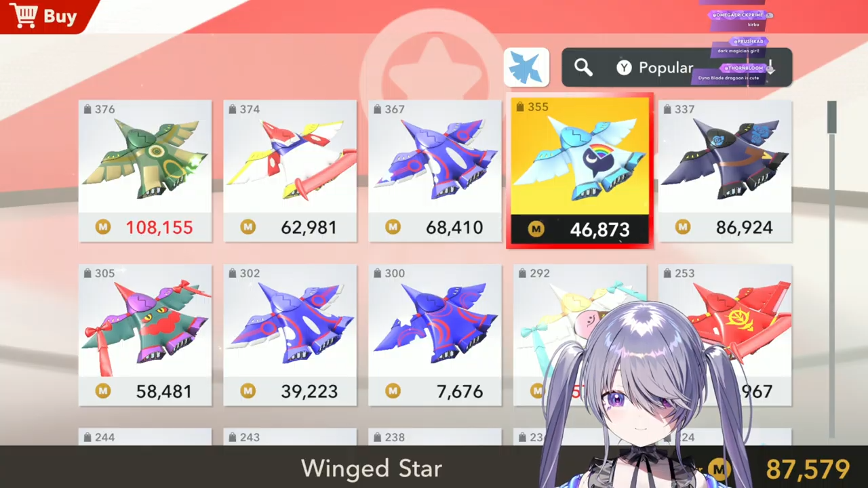Screen dimensions: 868x488
Task: Click the coin icon next to 108,155
Action: (x=103, y=228)
